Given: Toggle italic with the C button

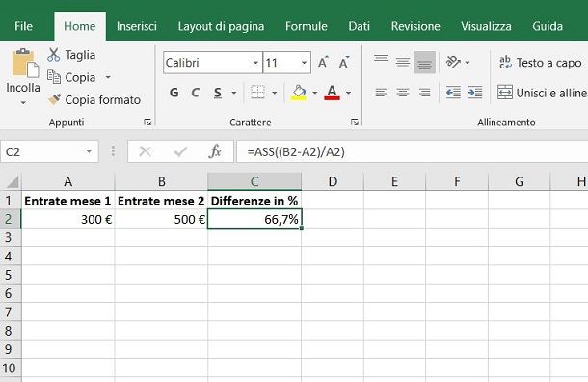Looking at the screenshot, I should [195, 93].
